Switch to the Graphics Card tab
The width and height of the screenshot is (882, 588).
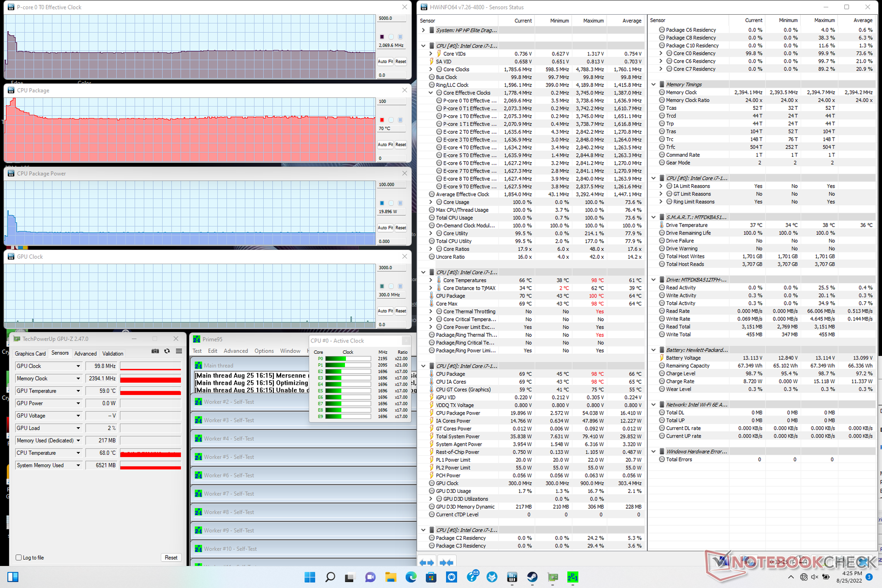pos(30,353)
